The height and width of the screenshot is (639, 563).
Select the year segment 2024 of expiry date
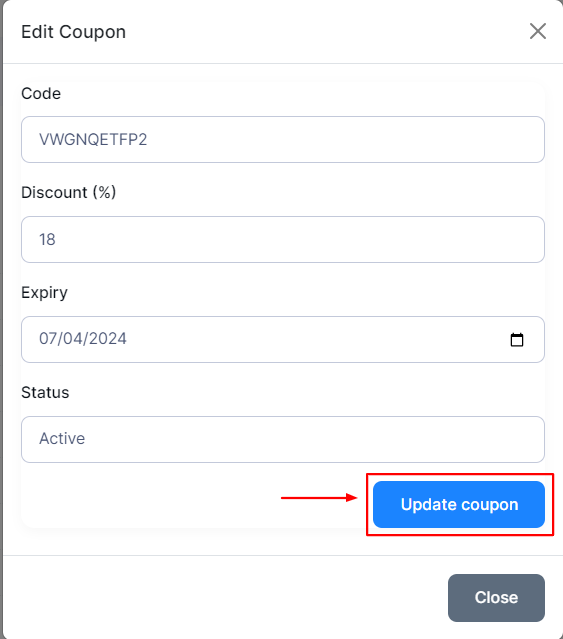point(108,339)
